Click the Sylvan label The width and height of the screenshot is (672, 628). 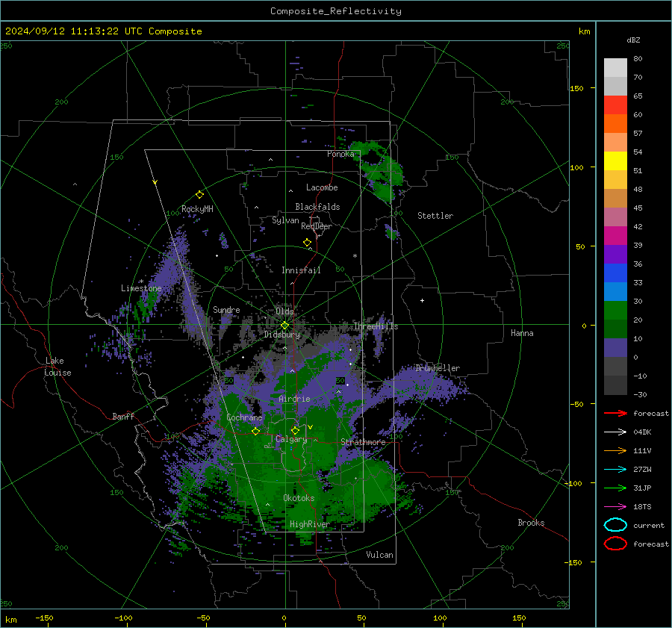[x=285, y=220]
